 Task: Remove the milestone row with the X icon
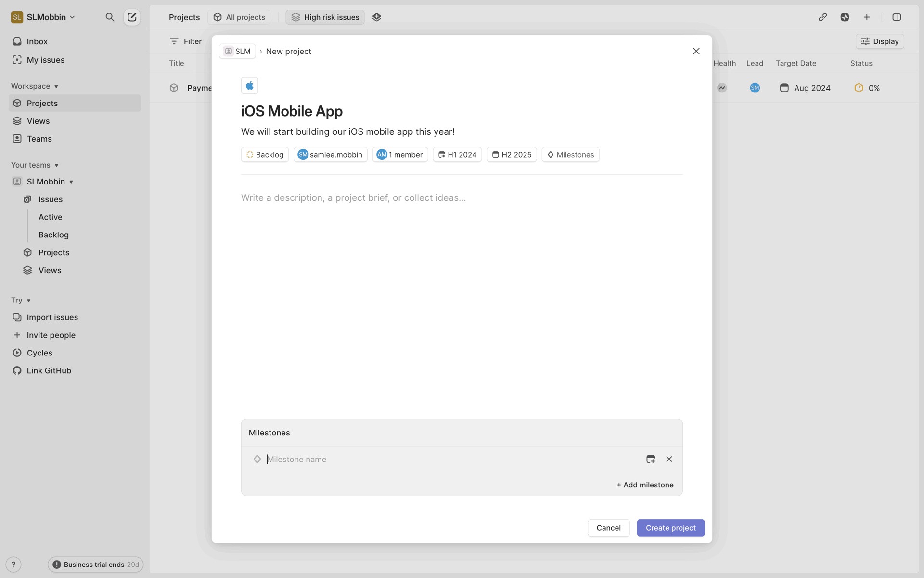click(x=669, y=459)
